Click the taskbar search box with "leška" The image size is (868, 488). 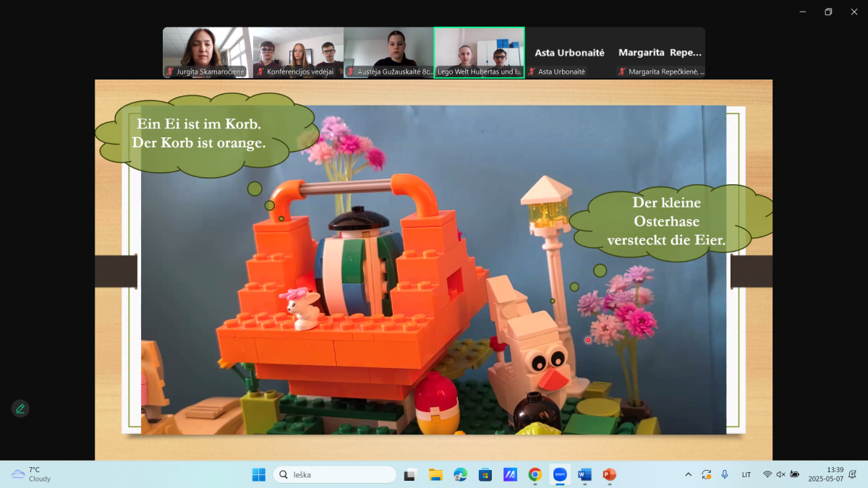click(x=334, y=474)
